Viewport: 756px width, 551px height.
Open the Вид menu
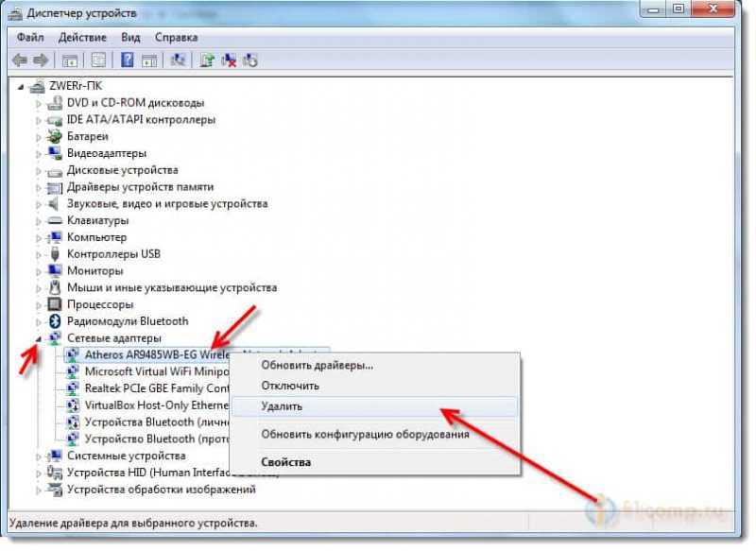130,37
